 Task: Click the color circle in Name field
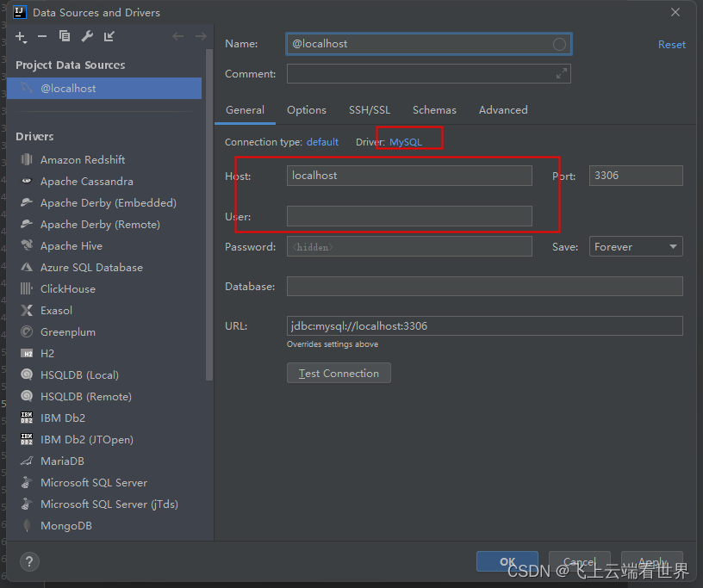[x=559, y=44]
